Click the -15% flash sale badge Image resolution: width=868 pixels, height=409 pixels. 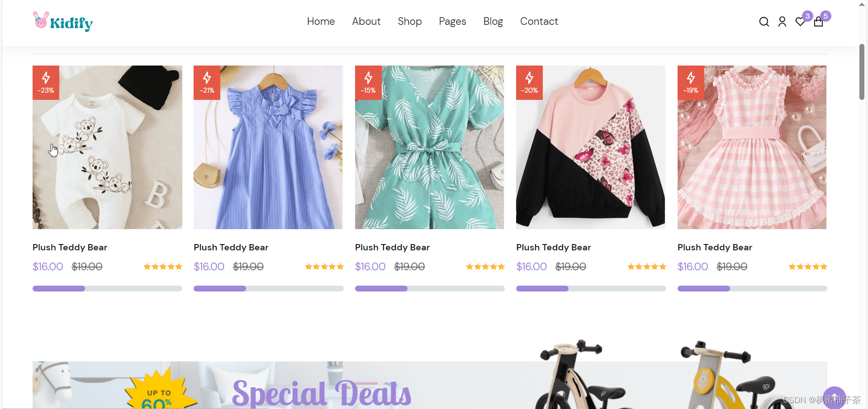(368, 83)
